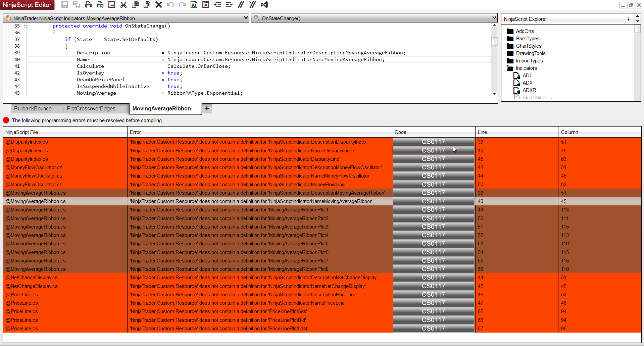This screenshot has width=644, height=346.
Task: Add a new editor tab
Action: coord(207,108)
